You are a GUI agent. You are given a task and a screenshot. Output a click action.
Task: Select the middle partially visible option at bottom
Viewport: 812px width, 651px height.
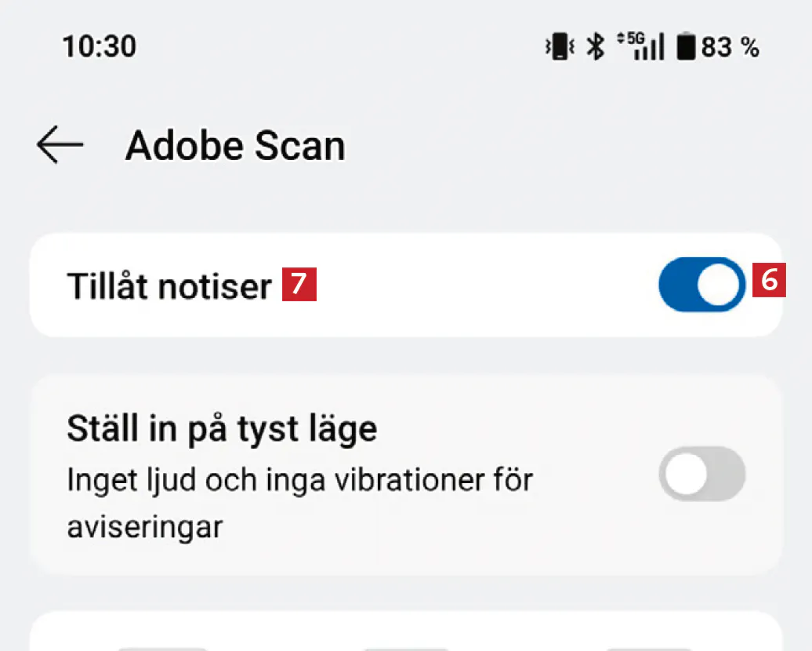(x=406, y=648)
